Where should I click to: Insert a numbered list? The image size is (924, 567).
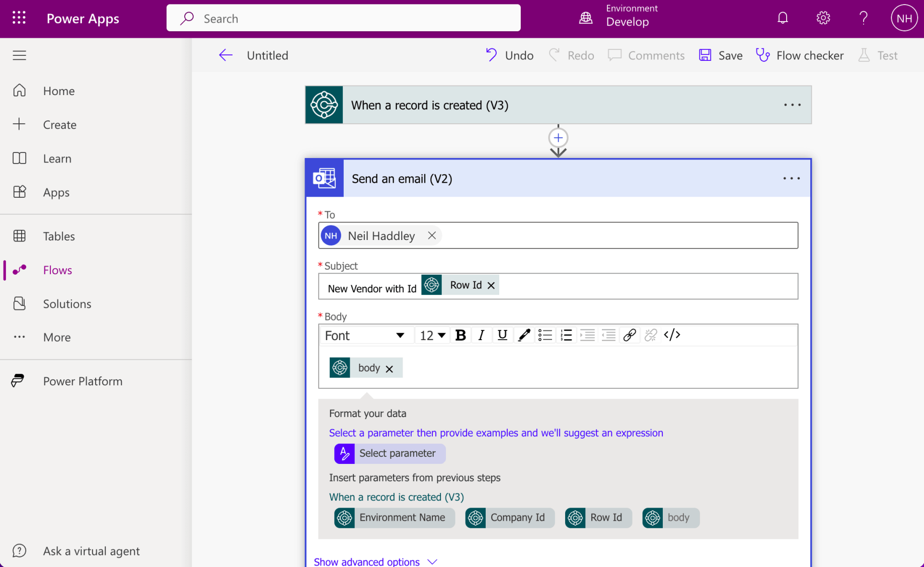(x=566, y=335)
